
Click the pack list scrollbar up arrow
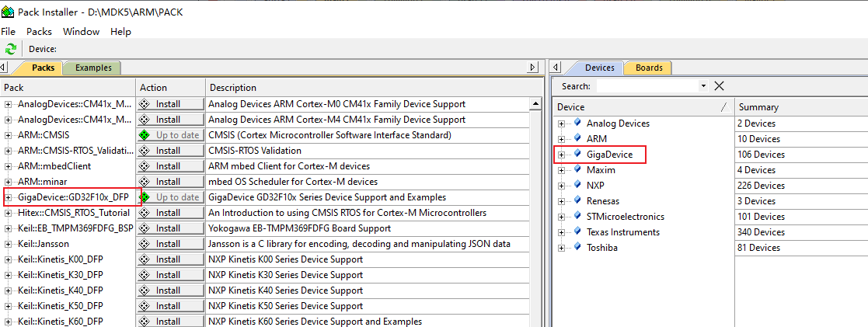(x=535, y=103)
